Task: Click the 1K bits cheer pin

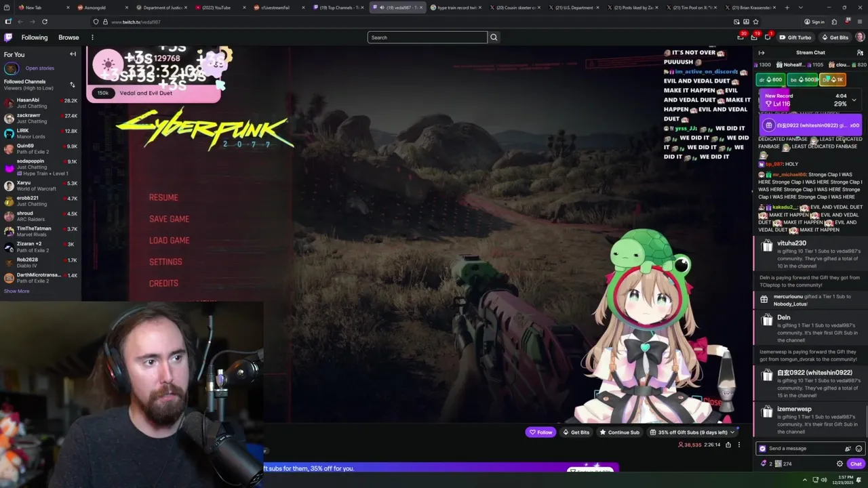Action: (833, 80)
